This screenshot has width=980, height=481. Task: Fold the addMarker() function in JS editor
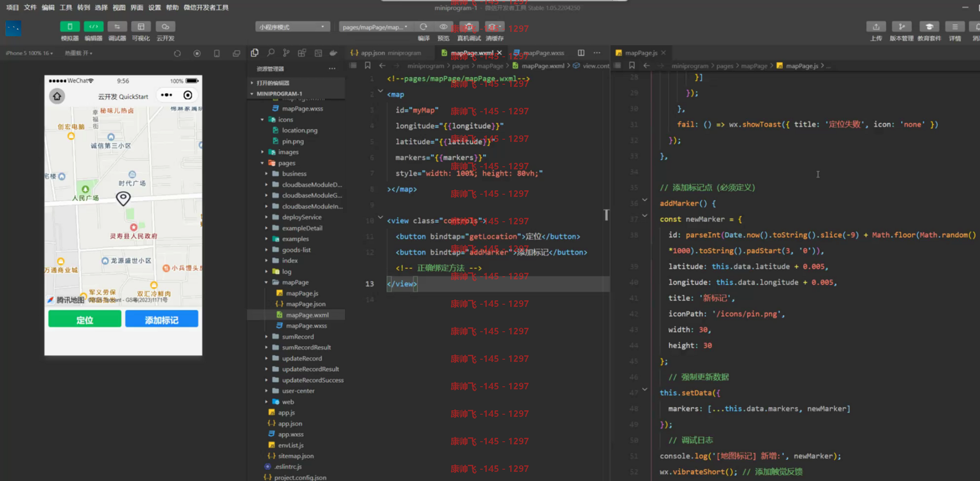tap(645, 200)
